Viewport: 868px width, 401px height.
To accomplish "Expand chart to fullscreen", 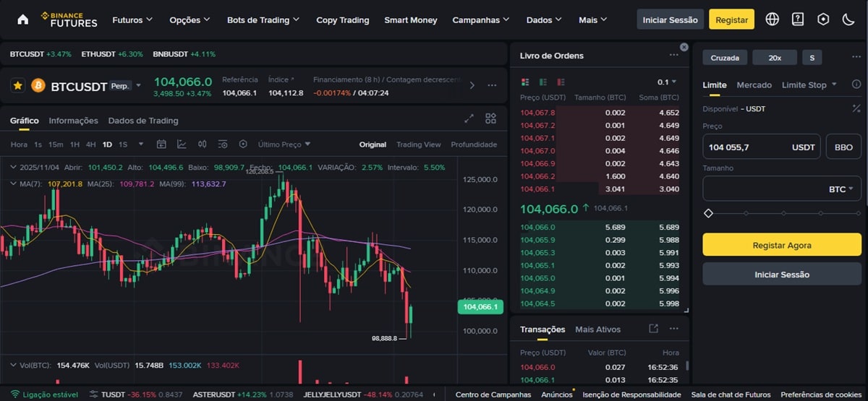I will 469,118.
